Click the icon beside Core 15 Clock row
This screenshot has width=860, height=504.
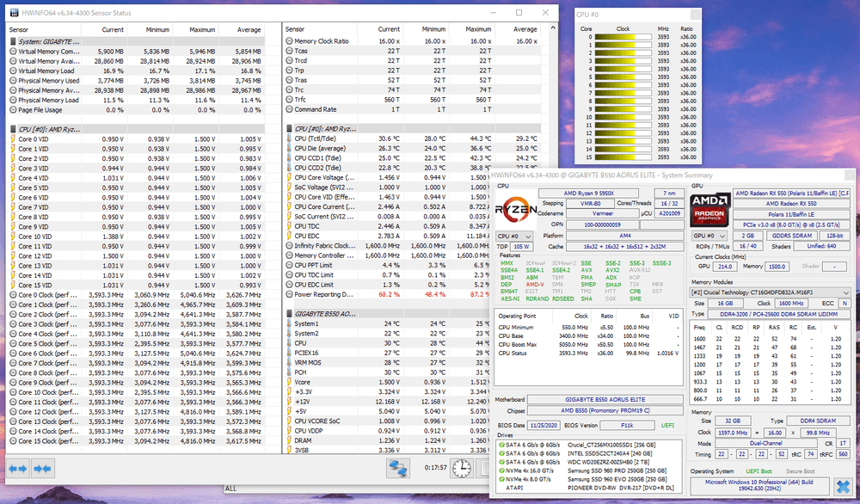coord(13,441)
